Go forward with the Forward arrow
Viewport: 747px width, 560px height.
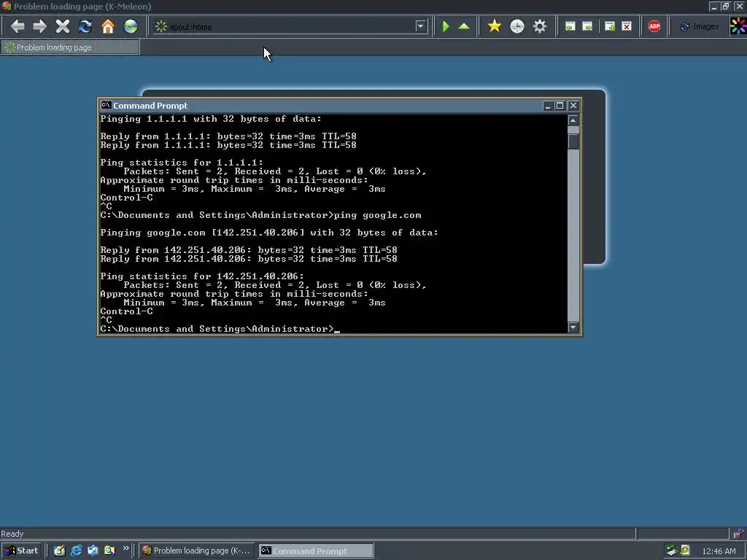[x=40, y=26]
